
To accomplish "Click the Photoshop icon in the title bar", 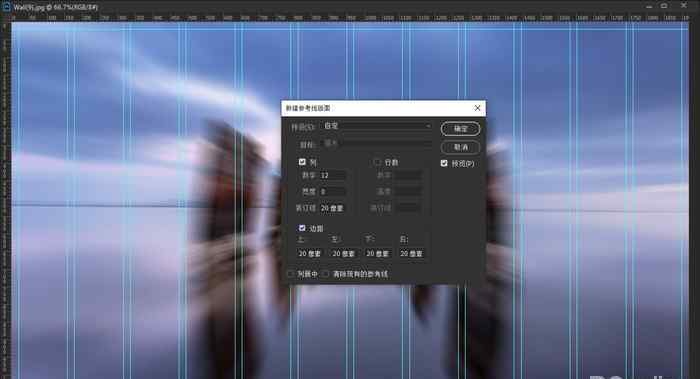I will (x=7, y=7).
